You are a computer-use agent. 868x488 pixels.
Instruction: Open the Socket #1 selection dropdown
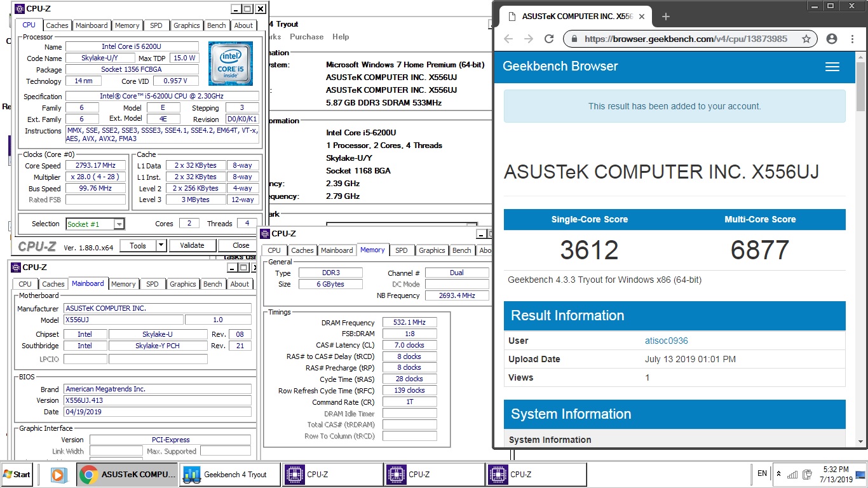click(x=119, y=224)
